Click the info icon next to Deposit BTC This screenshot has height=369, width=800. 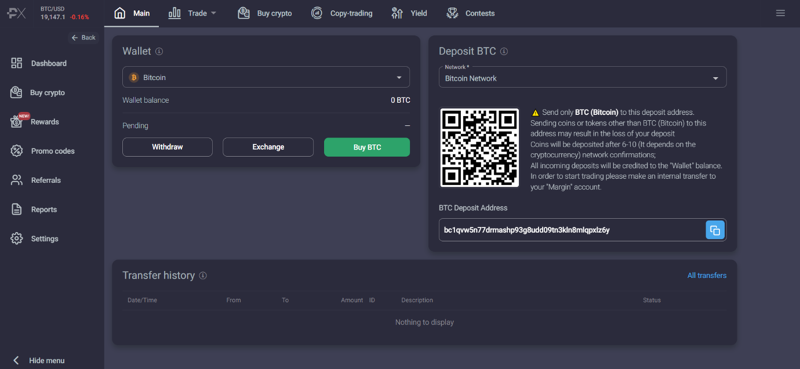[504, 51]
